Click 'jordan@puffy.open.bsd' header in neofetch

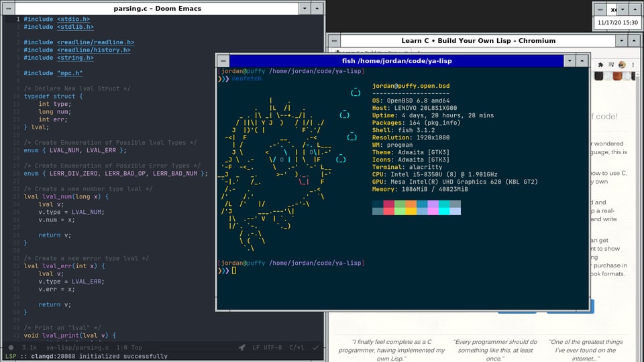411,86
